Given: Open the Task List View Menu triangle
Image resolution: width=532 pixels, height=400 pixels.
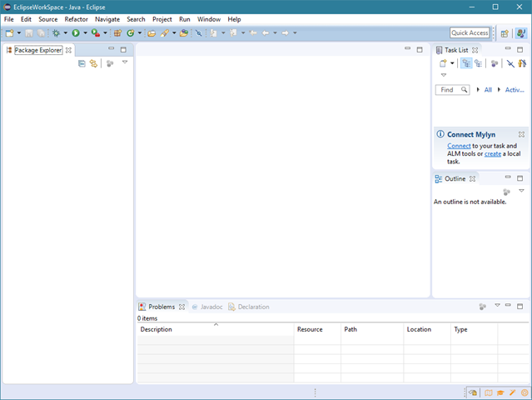Looking at the screenshot, I should [x=444, y=75].
